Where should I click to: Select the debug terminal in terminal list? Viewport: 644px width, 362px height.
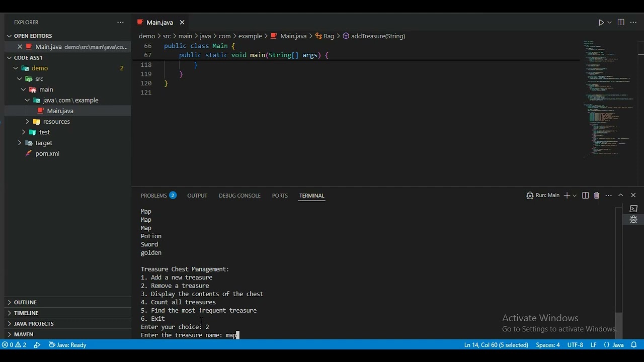coord(633,219)
